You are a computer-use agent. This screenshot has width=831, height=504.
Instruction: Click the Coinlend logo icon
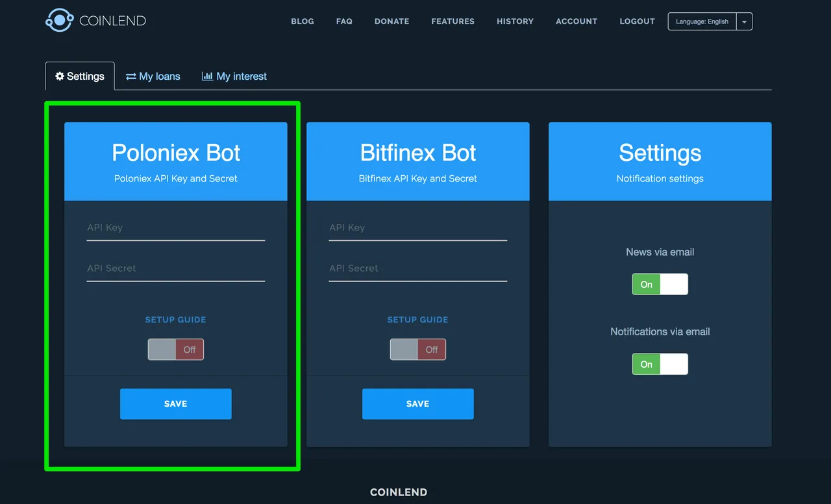click(59, 20)
